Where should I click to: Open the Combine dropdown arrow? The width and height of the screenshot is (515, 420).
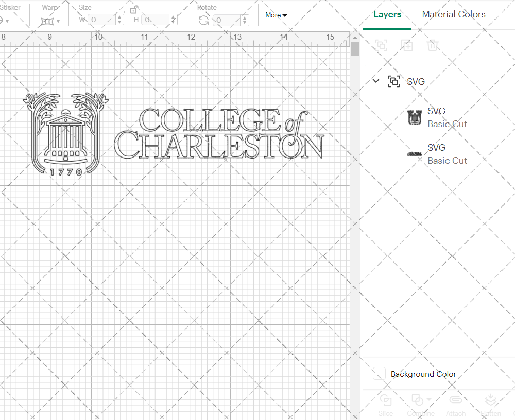(x=429, y=400)
